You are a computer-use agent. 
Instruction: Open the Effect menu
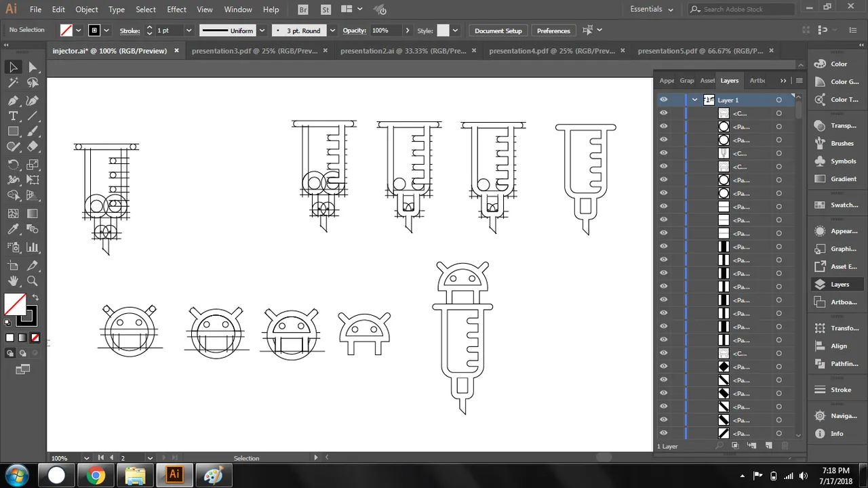tap(176, 9)
